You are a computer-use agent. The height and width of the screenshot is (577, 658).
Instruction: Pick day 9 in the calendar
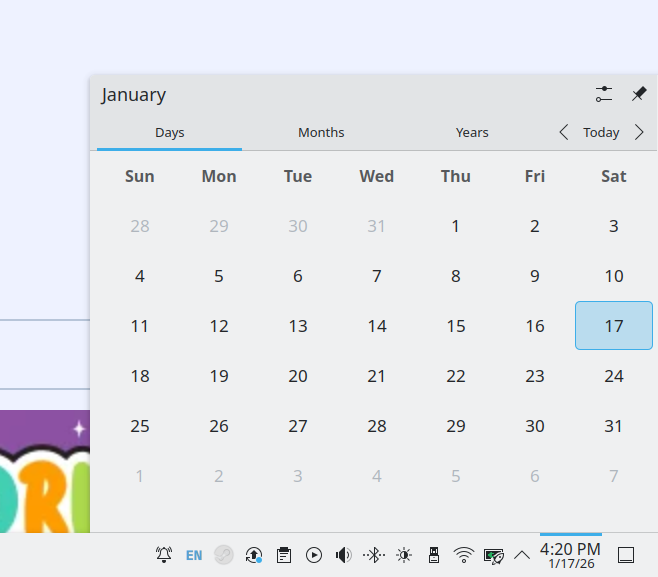click(535, 276)
